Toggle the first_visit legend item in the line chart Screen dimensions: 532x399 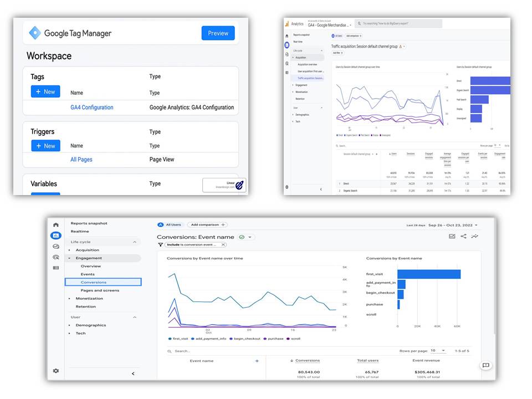pyautogui.click(x=178, y=339)
